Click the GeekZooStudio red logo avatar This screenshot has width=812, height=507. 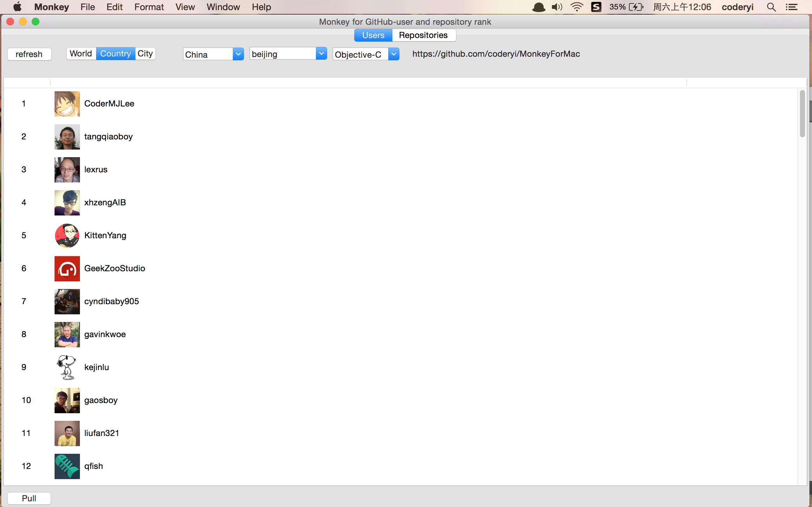point(67,269)
